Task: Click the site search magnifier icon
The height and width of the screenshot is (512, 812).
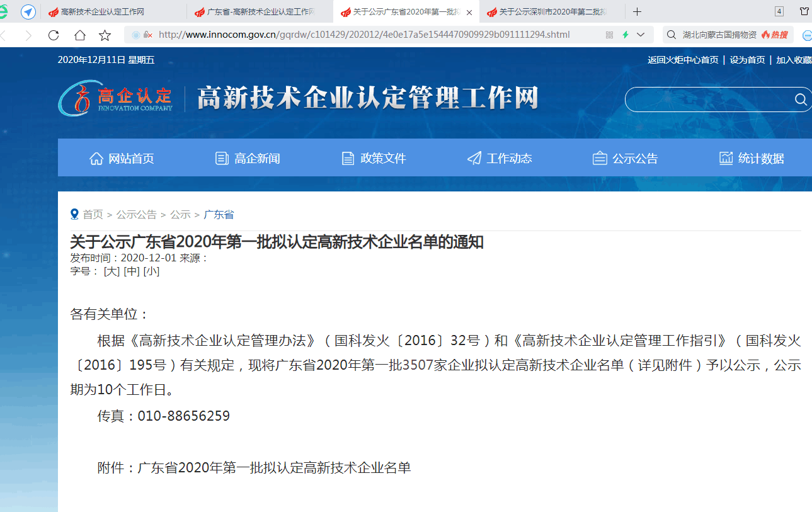Action: click(x=799, y=100)
